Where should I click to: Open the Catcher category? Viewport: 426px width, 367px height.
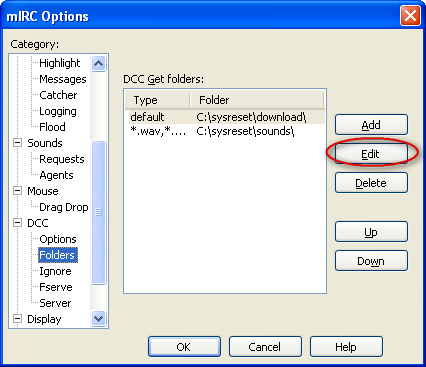pos(58,95)
